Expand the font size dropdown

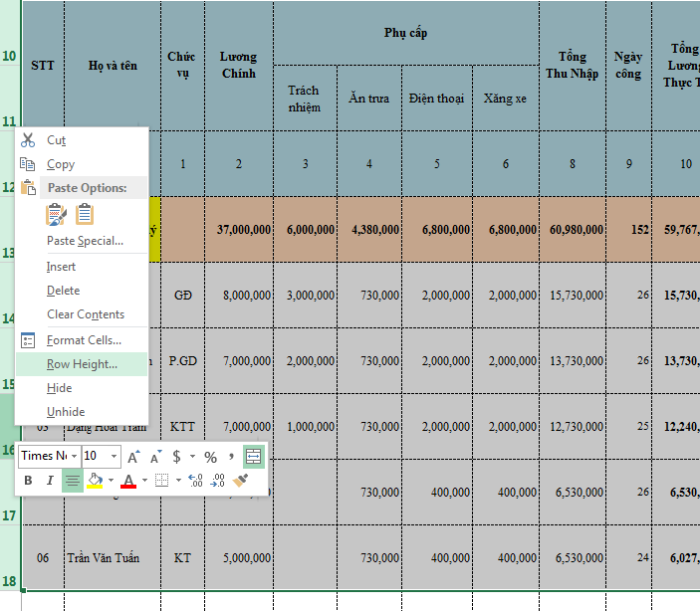114,457
